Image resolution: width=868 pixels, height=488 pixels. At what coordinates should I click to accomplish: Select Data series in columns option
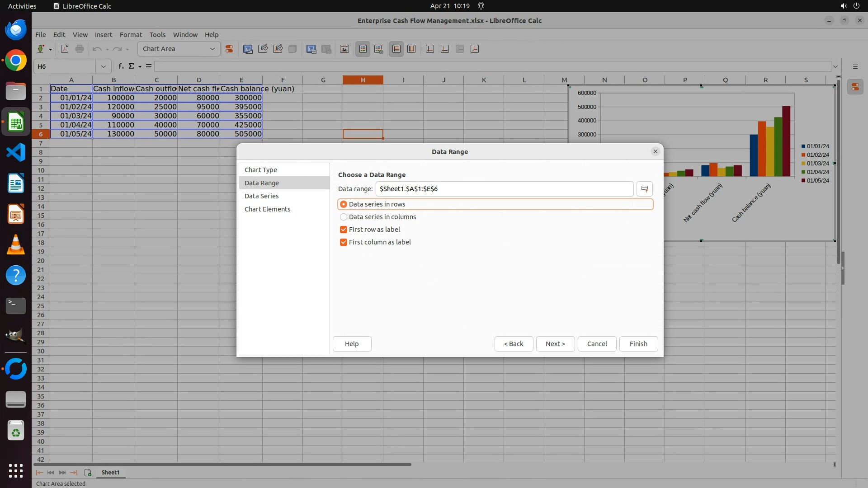tap(344, 217)
